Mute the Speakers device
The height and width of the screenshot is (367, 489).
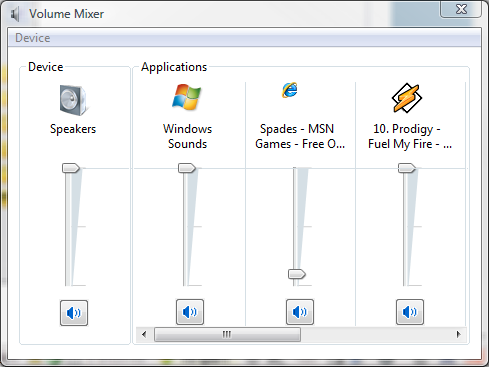tap(74, 313)
